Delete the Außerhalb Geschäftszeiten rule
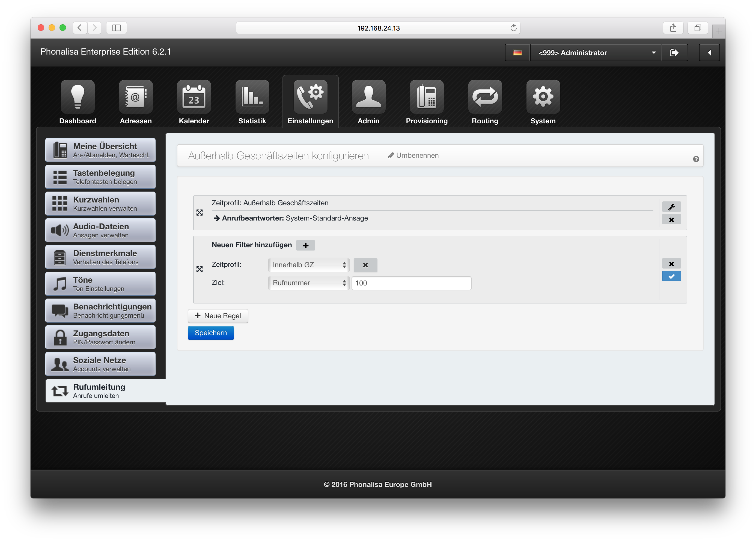 click(x=671, y=220)
